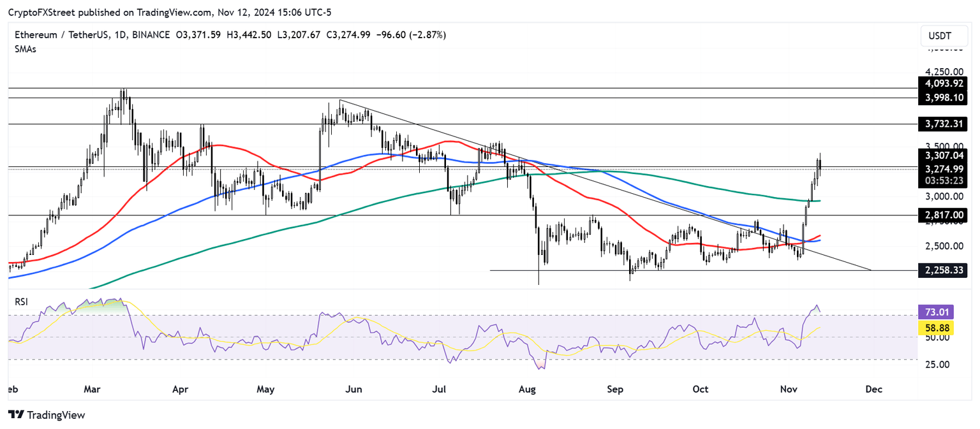Select the Nov label on time axis
This screenshot has height=429, width=980.
(789, 389)
